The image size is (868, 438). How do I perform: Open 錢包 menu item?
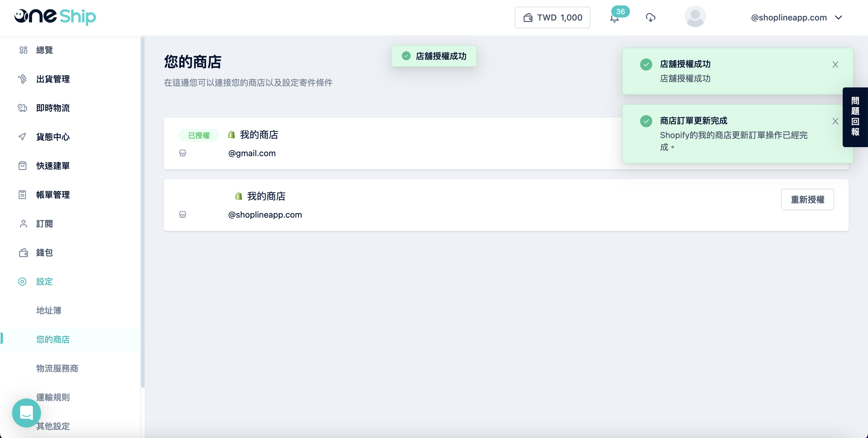click(x=45, y=252)
